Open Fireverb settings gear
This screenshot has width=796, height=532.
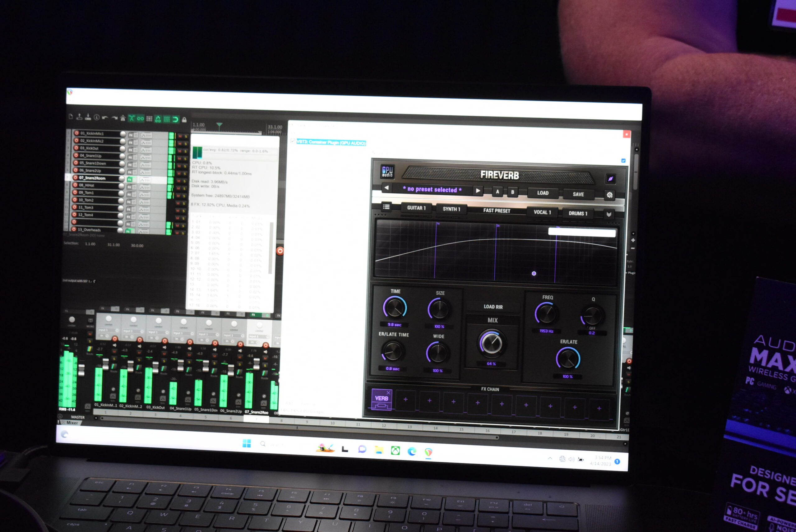click(609, 195)
